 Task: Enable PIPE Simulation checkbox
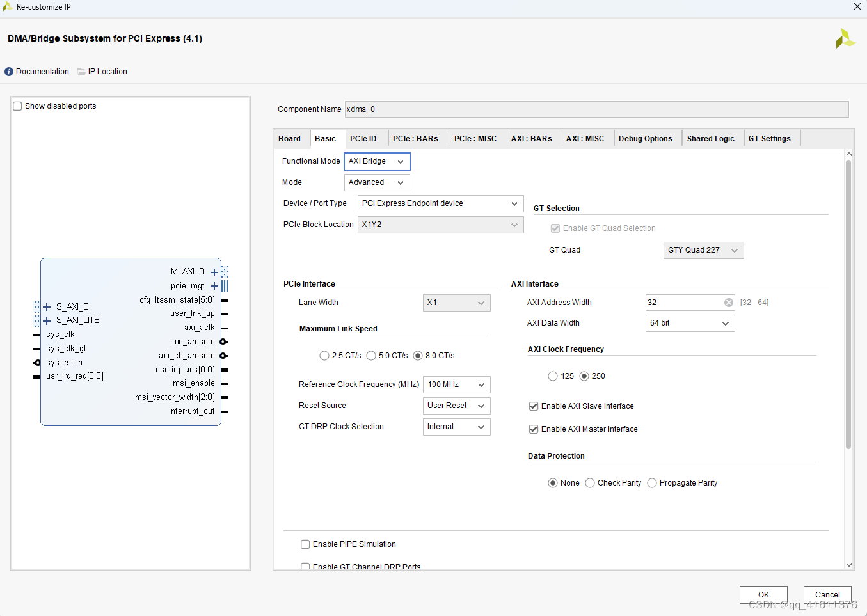(x=305, y=544)
